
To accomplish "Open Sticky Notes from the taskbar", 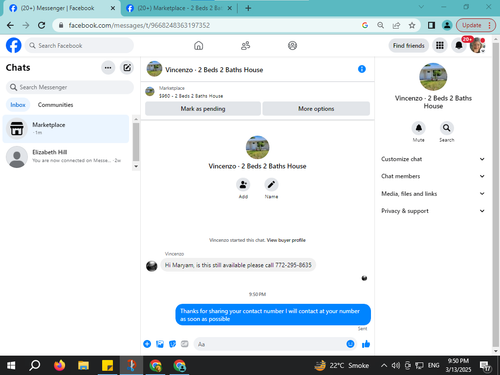I will click(x=107, y=366).
